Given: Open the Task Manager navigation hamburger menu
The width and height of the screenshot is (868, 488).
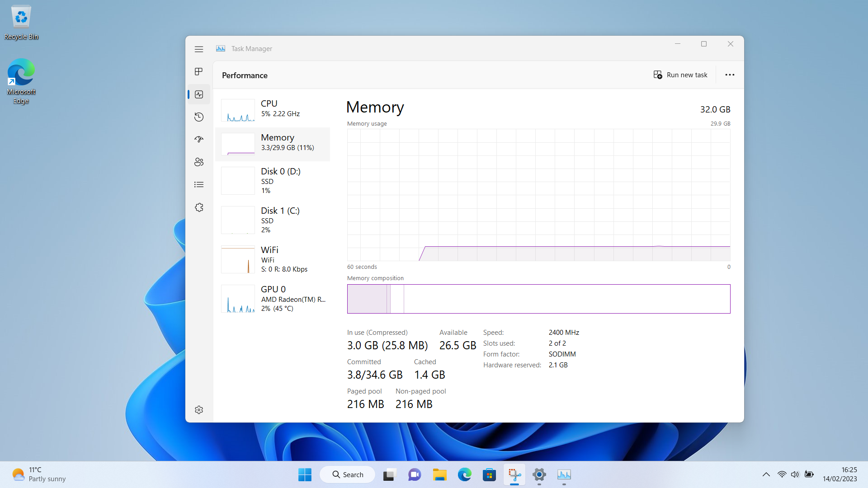Looking at the screenshot, I should (x=199, y=49).
